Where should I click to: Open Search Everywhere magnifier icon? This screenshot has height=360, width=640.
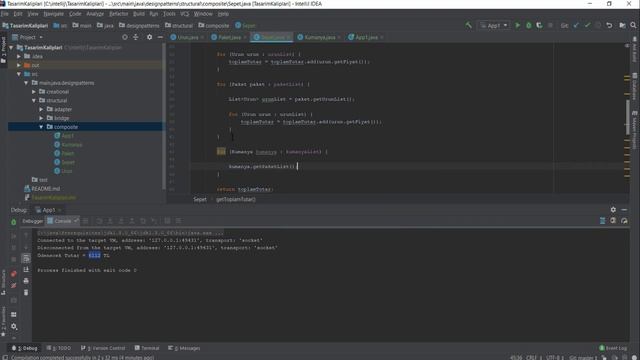click(x=633, y=25)
